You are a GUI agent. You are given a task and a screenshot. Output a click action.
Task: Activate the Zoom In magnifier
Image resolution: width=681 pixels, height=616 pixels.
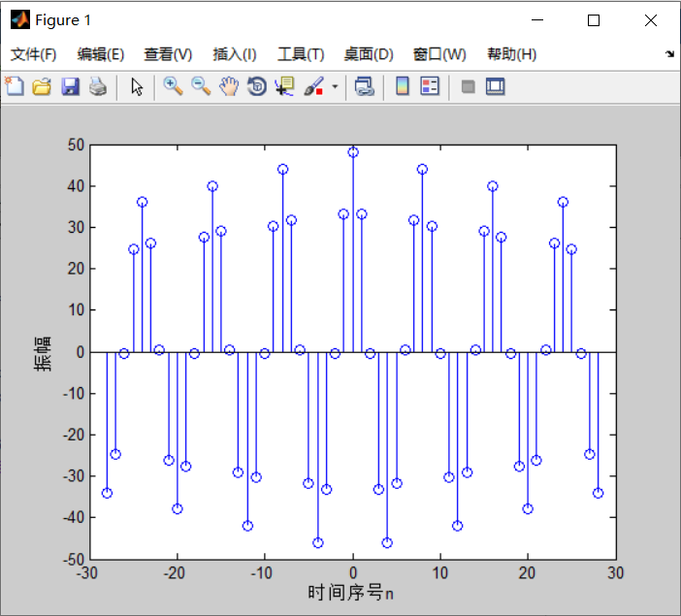coord(173,86)
